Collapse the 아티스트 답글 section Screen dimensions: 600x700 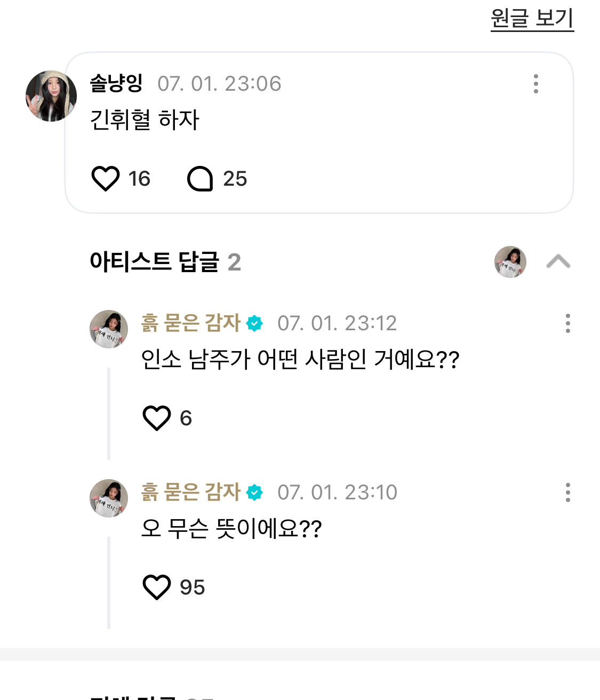coord(558,262)
